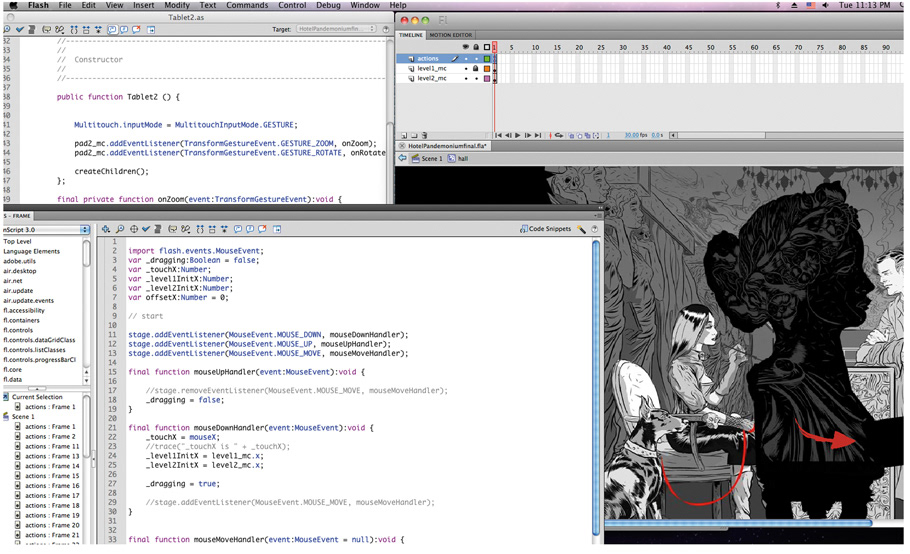Step forward one frame in timeline
The height and width of the screenshot is (554, 910).
[x=528, y=135]
